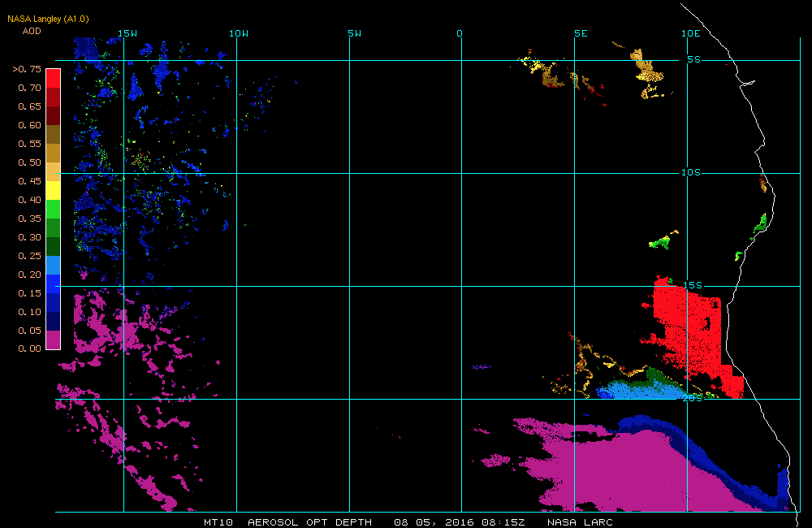The width and height of the screenshot is (812, 528).
Task: Click the 0.20 legend value
Action: click(x=29, y=275)
